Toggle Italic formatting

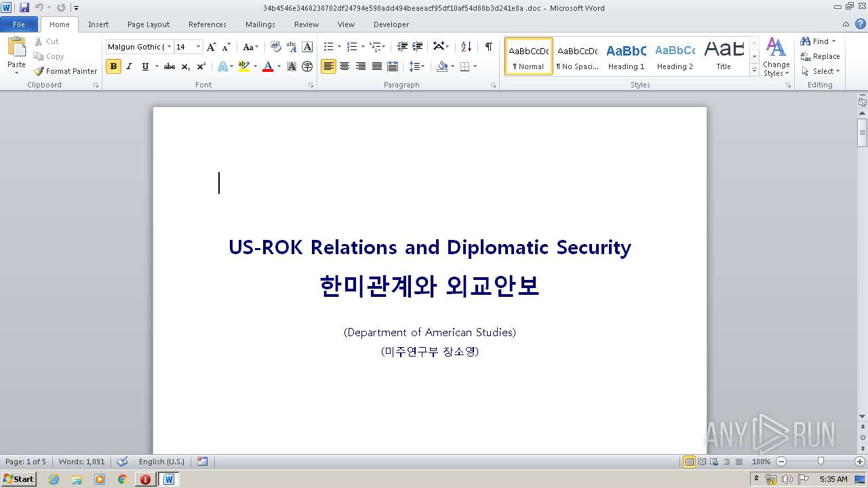coord(129,66)
